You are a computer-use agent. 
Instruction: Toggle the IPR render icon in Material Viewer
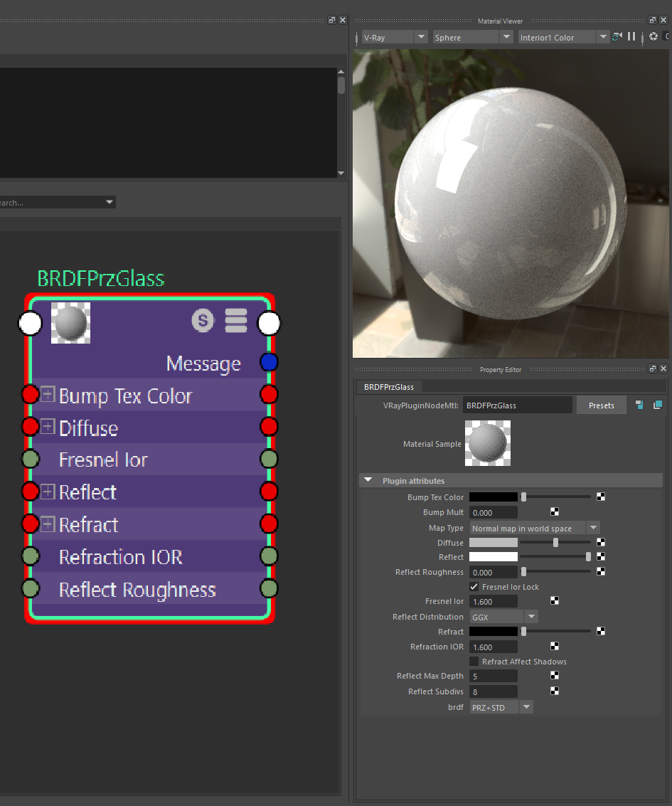[x=617, y=36]
